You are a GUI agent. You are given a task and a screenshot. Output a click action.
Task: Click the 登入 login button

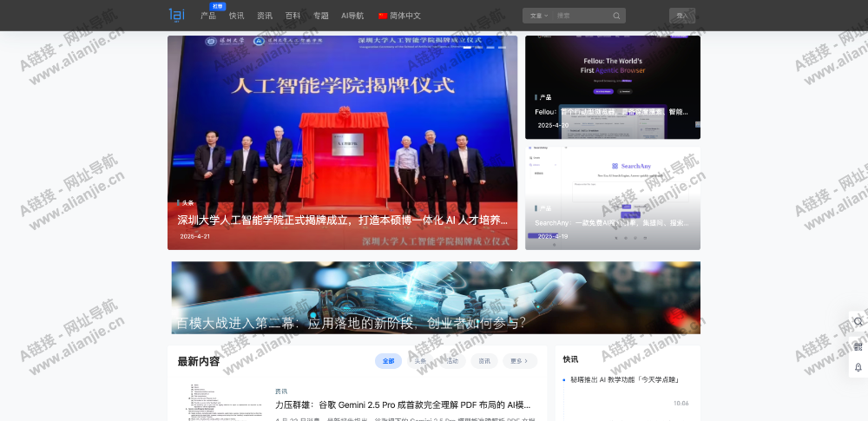click(682, 16)
